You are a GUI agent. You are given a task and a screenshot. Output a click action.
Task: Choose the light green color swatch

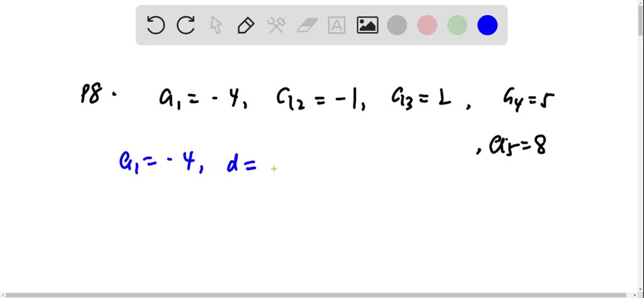(457, 25)
